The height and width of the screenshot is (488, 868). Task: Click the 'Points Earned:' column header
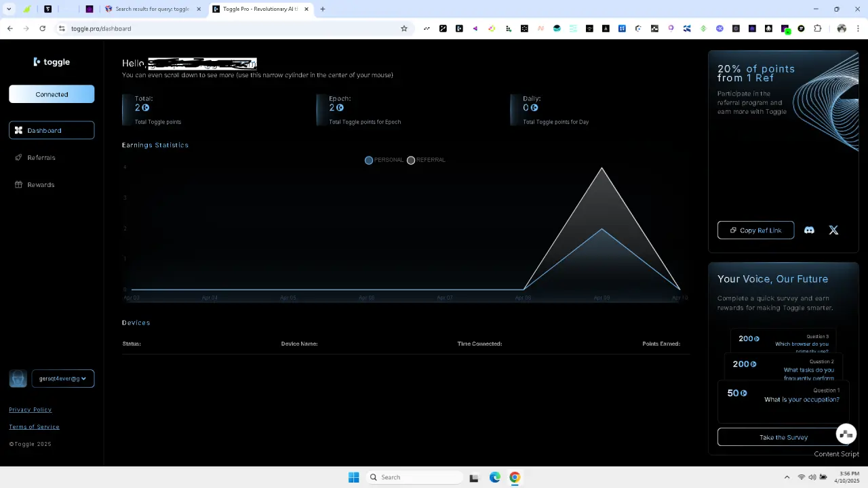tap(661, 344)
